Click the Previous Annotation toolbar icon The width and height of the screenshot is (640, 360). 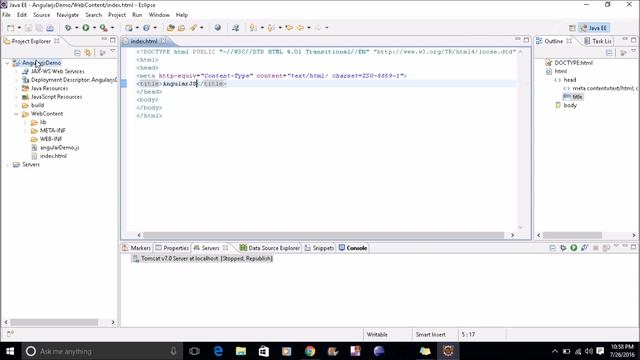(271, 28)
